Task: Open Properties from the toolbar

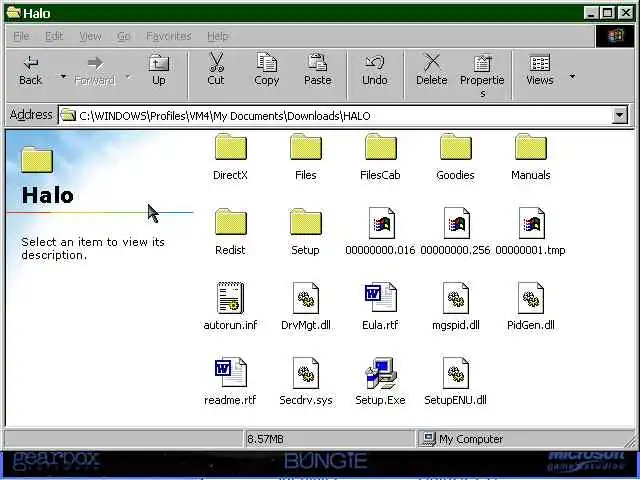Action: (482, 76)
